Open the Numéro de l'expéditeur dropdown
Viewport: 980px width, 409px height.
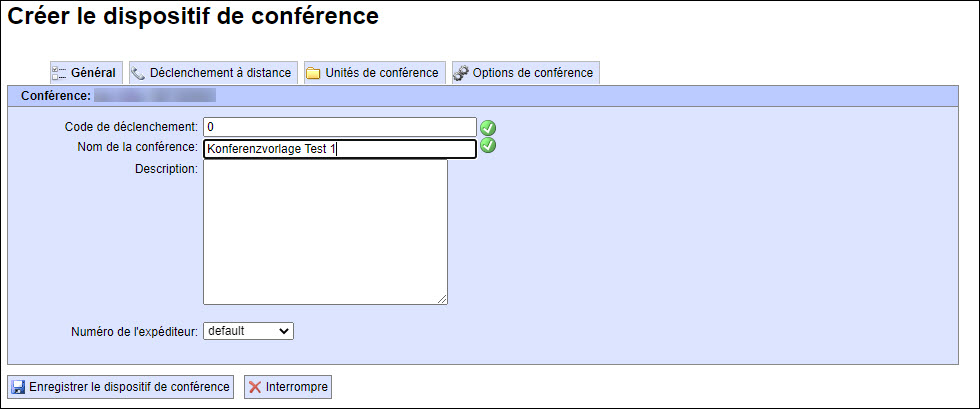click(248, 331)
